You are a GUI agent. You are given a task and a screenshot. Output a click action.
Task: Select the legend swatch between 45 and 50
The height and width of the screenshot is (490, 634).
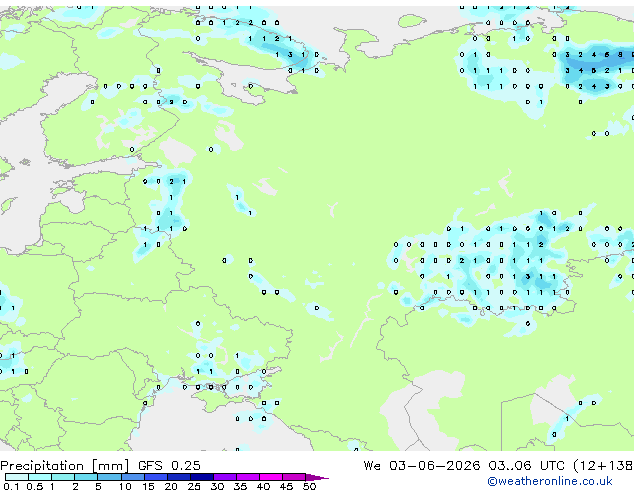coord(294,477)
